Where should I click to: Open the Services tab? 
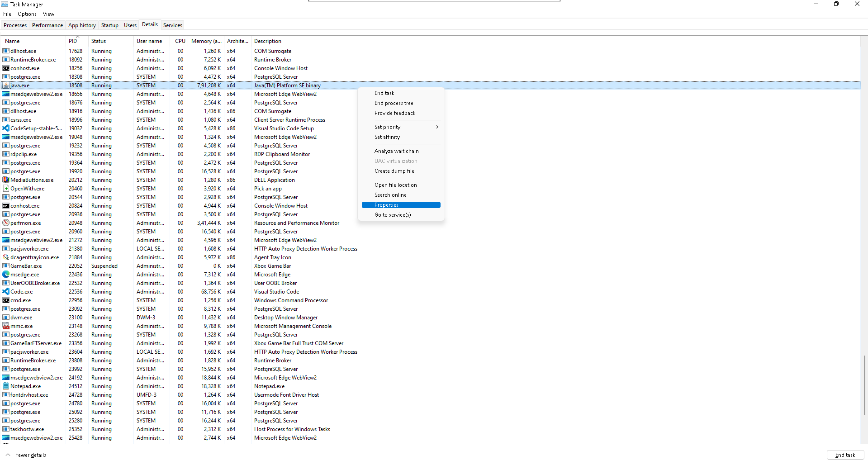click(173, 25)
